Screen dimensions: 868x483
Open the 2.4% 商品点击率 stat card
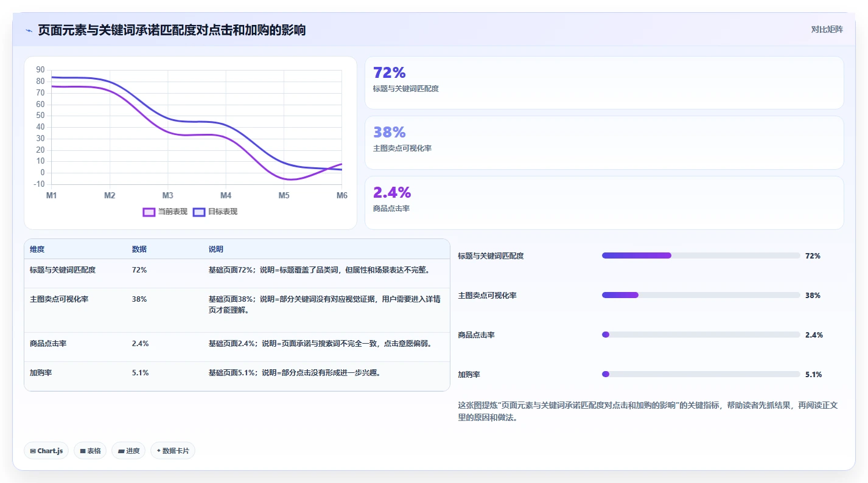604,203
